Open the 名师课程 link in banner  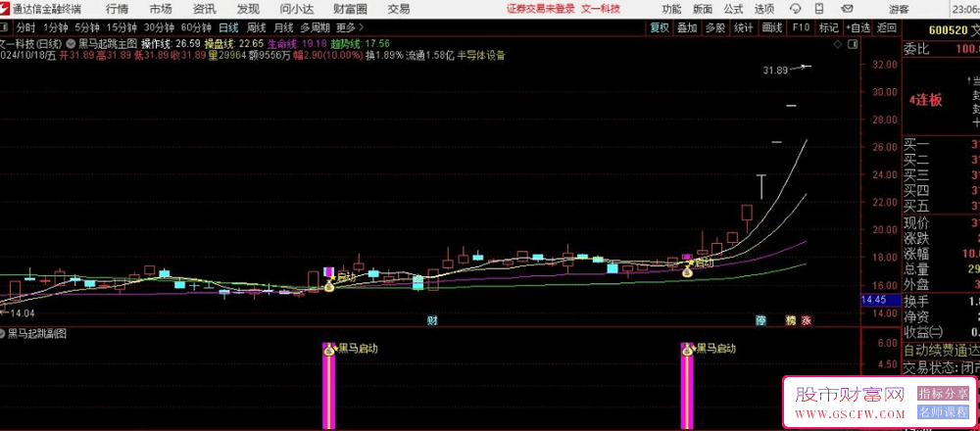click(942, 412)
